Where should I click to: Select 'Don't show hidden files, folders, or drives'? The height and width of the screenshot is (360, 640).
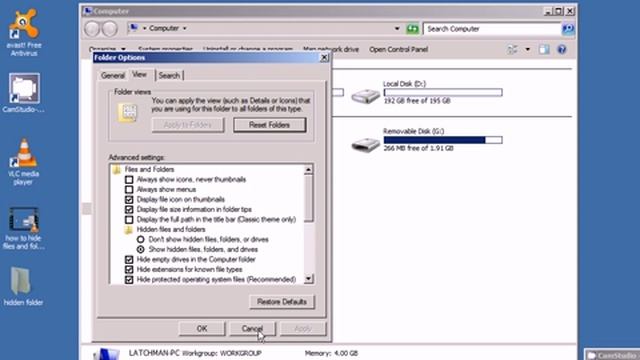pyautogui.click(x=140, y=240)
